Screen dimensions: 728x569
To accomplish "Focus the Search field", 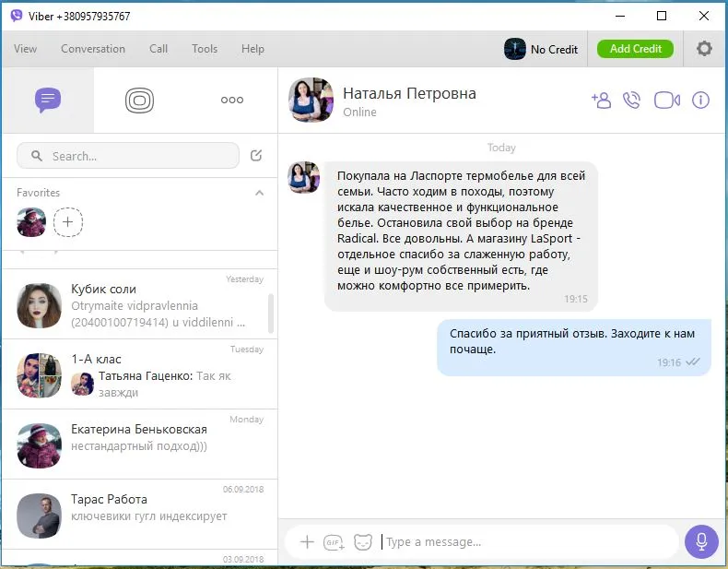I will [128, 156].
